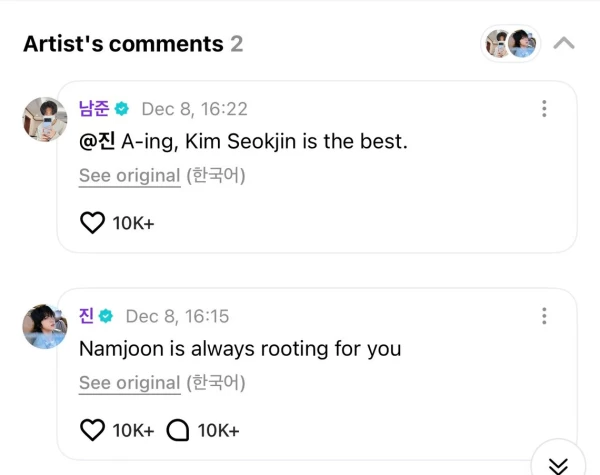
Task: Open 진's profile avatar
Action: click(x=45, y=326)
